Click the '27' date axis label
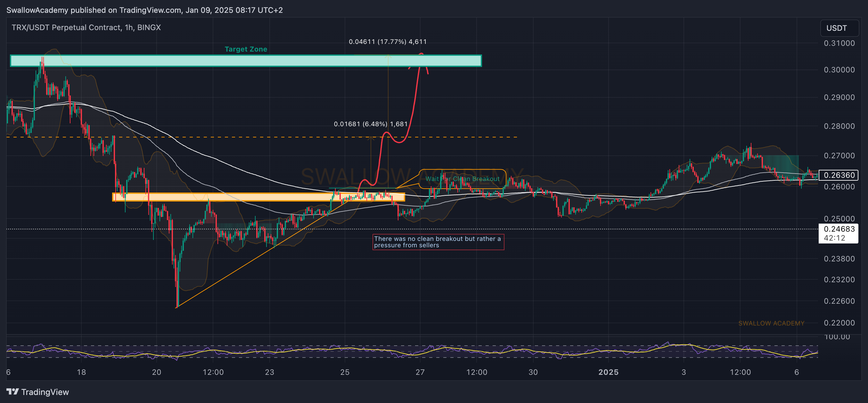Viewport: 868px width, 403px height. (420, 372)
